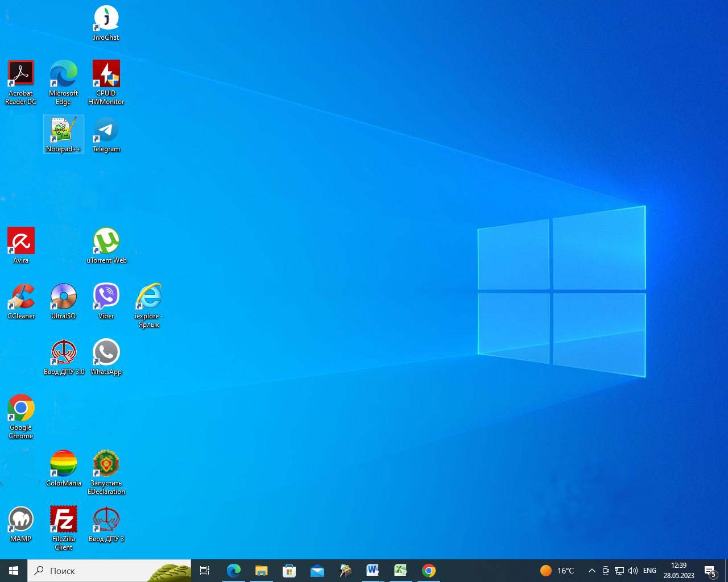Image resolution: width=728 pixels, height=582 pixels.
Task: Select the Notepad++ desktop icon
Action: point(64,130)
